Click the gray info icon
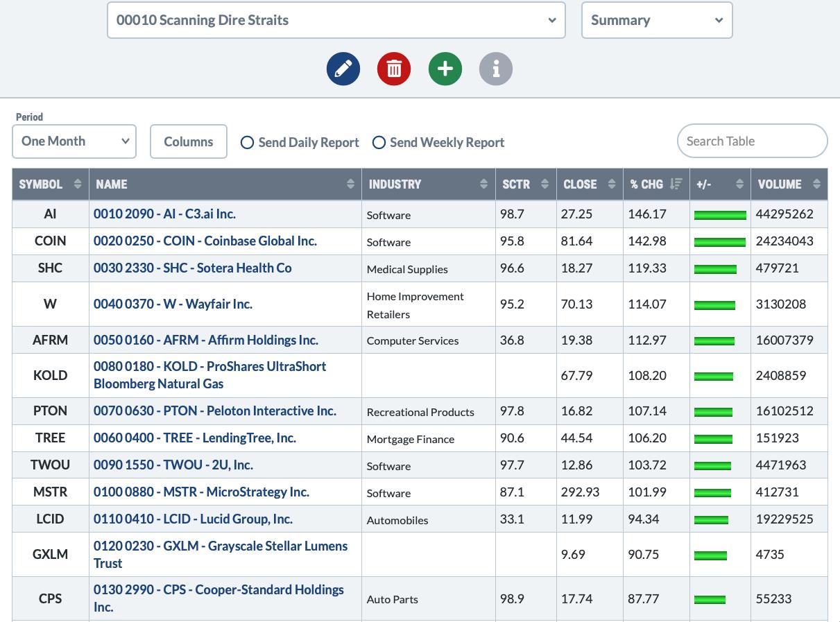840x622 pixels. (x=496, y=69)
